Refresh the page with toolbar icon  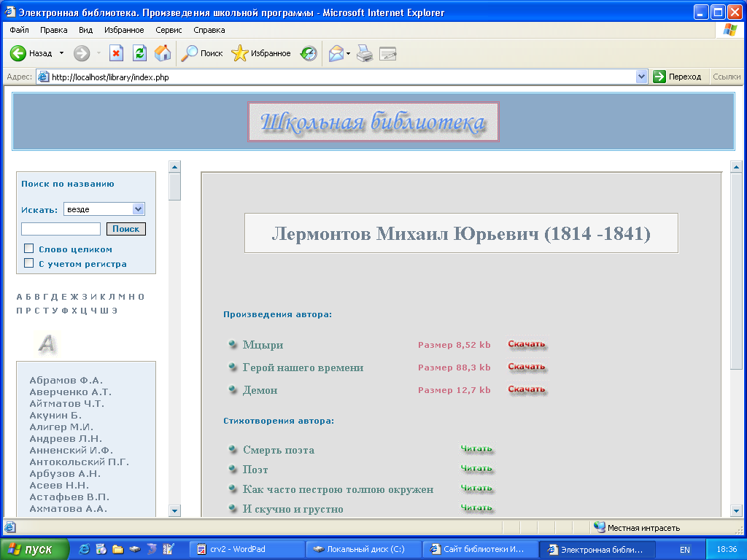coord(139,53)
